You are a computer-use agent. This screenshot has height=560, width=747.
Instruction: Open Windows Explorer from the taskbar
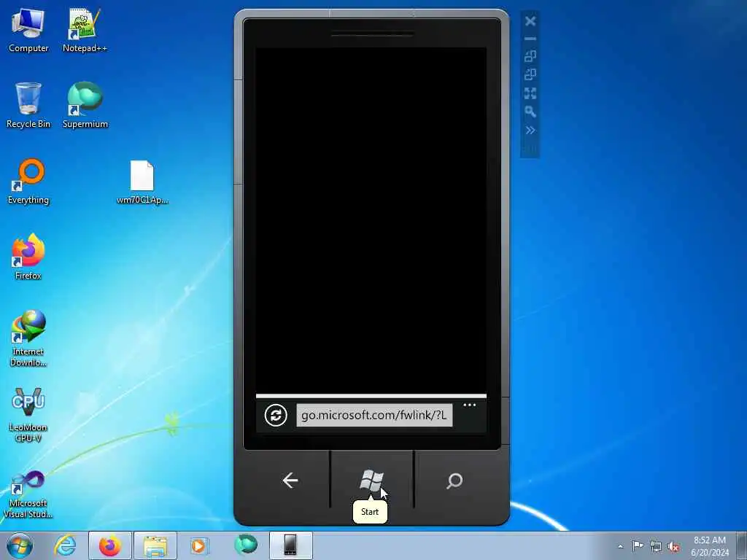click(x=155, y=545)
